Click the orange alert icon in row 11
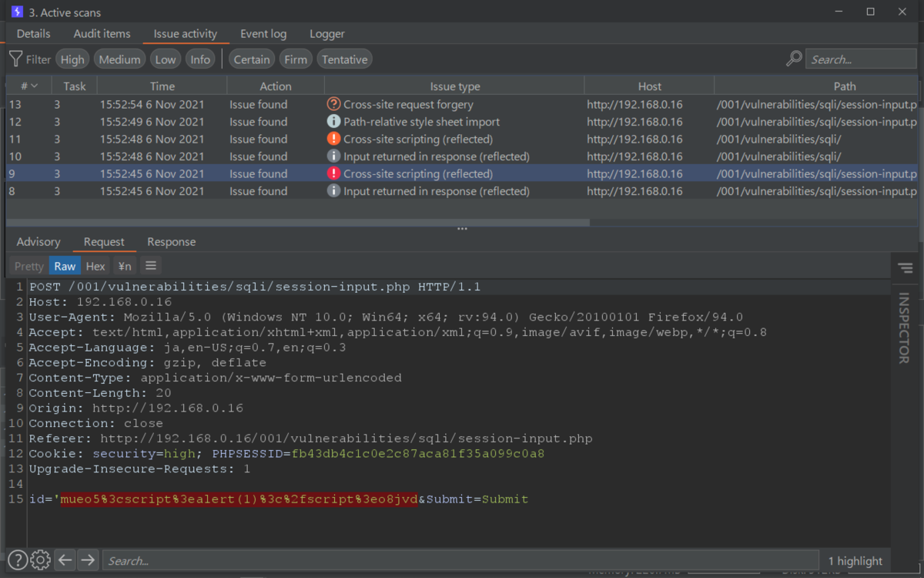924x578 pixels. pyautogui.click(x=333, y=139)
